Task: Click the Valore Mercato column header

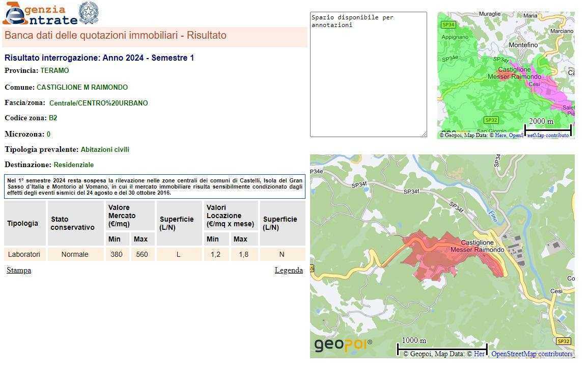Action: (130, 216)
